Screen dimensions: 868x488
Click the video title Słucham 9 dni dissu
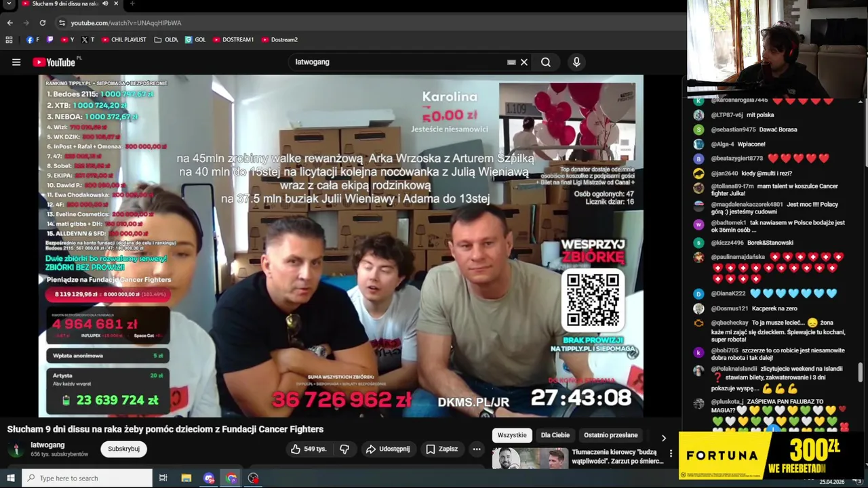[165, 429]
